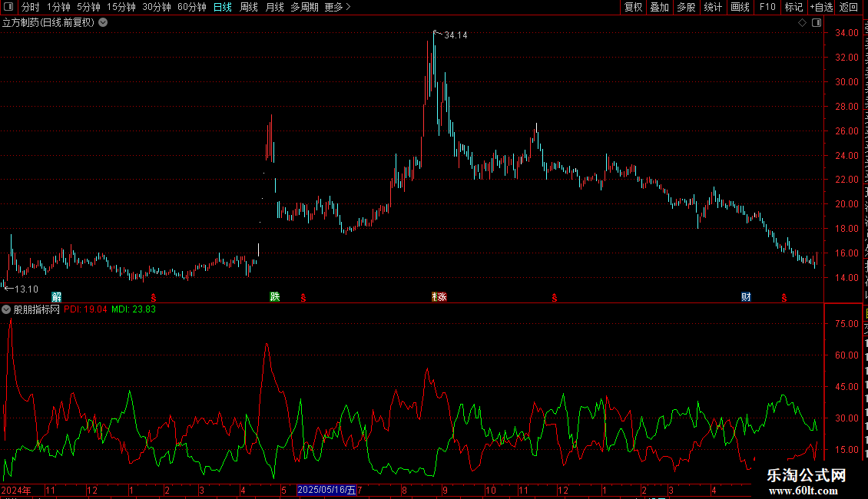Toggle the right side panel icon
This screenshot has width=868, height=499.
pyautogui.click(x=817, y=23)
